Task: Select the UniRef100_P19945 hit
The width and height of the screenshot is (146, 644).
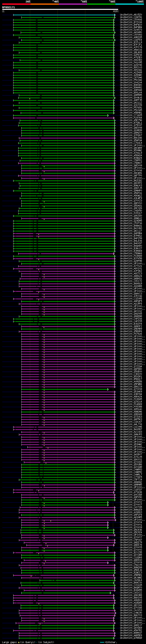Action: click(131, 399)
